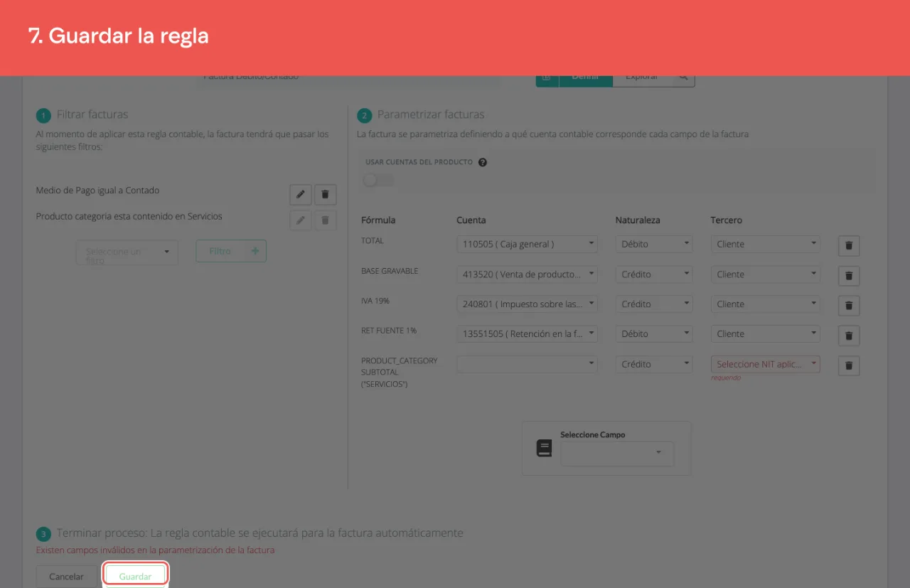Open the Tercero dropdown for RET FUENTE 1%
The width and height of the screenshot is (910, 588).
point(766,333)
